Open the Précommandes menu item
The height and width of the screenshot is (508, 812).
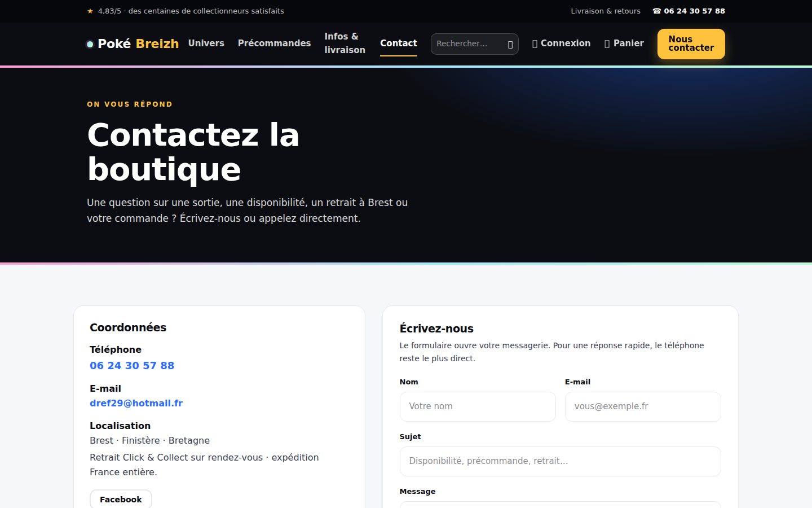(274, 43)
